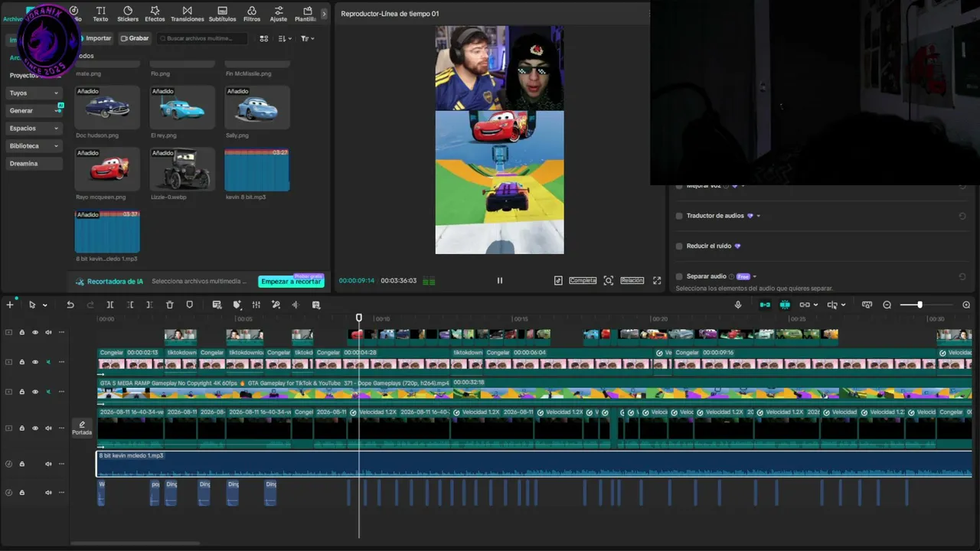Viewport: 980px width, 551px height.
Task: Click the add track plus icon
Action: coord(10,305)
